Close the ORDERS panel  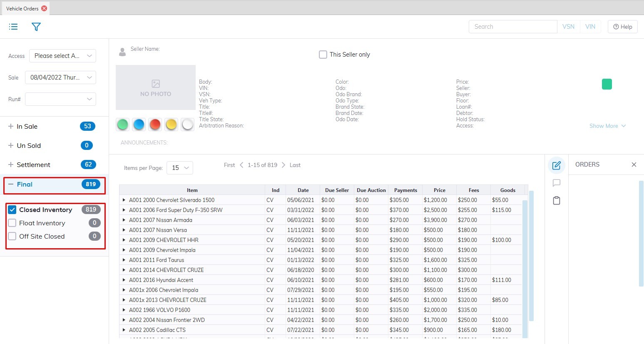(634, 165)
